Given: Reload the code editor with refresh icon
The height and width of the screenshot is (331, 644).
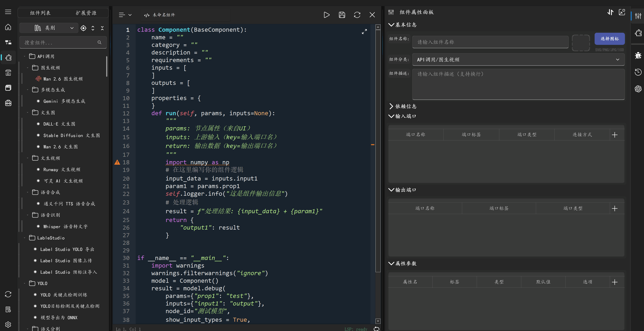Looking at the screenshot, I should point(357,15).
